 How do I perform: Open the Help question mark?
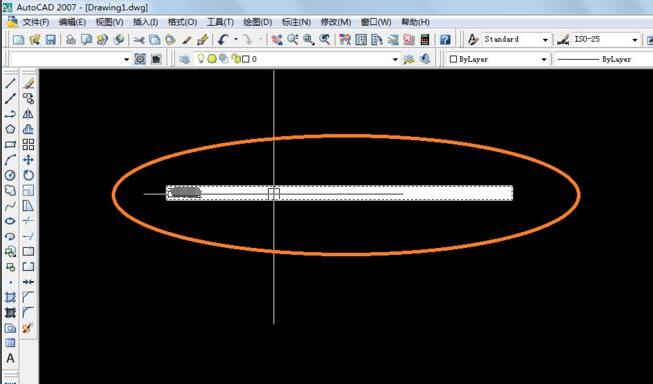click(445, 40)
